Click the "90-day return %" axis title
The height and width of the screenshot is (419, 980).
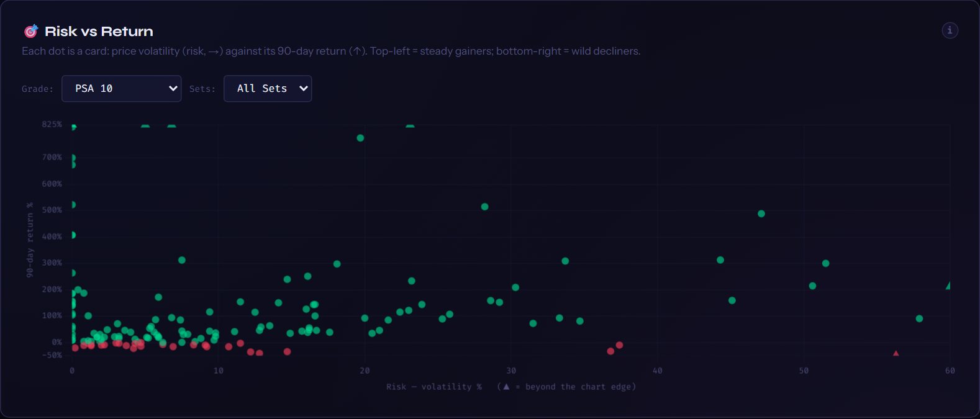pyautogui.click(x=30, y=240)
